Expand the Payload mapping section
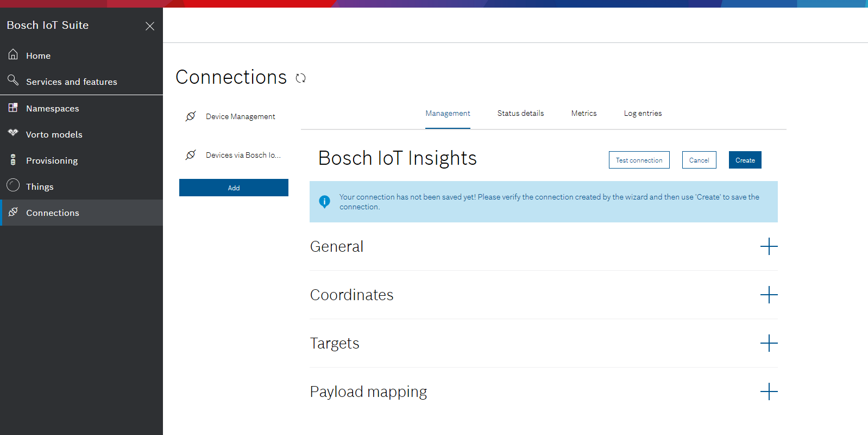 tap(769, 391)
